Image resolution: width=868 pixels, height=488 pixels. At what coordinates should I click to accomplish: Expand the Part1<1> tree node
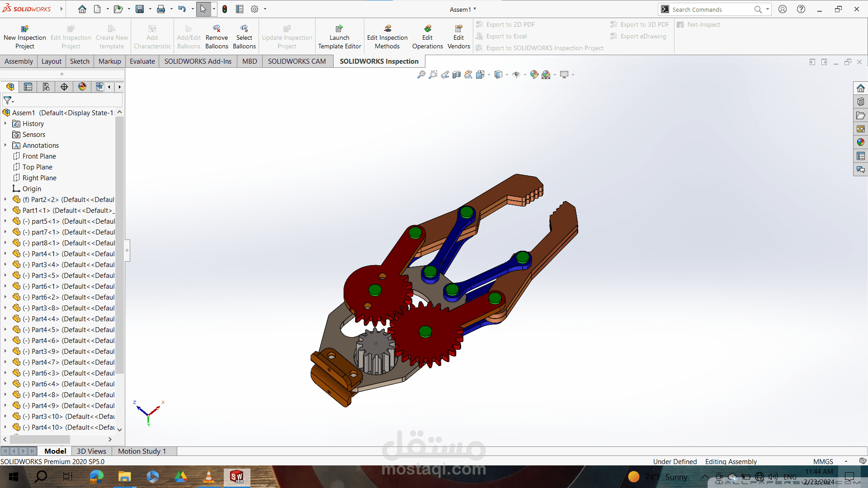(5, 210)
